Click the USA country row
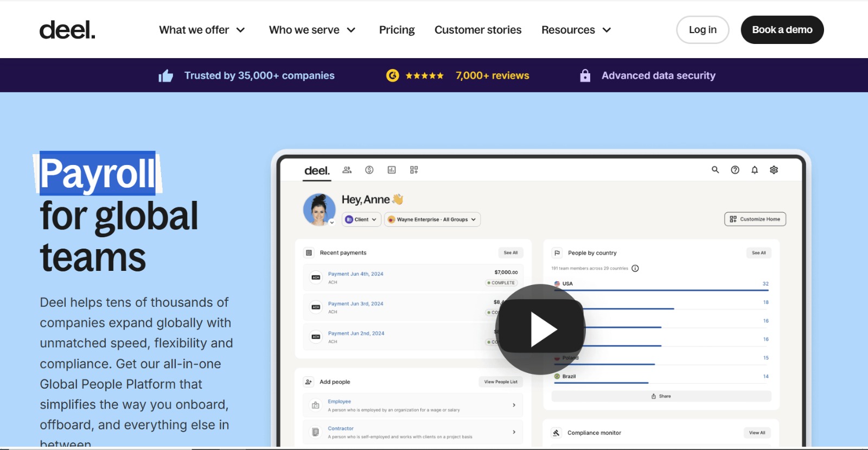This screenshot has width=868, height=450. coord(661,285)
